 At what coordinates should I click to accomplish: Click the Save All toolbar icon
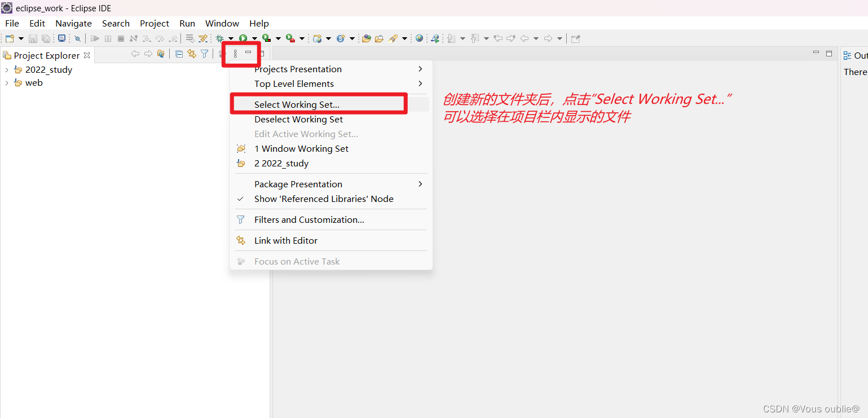(46, 38)
